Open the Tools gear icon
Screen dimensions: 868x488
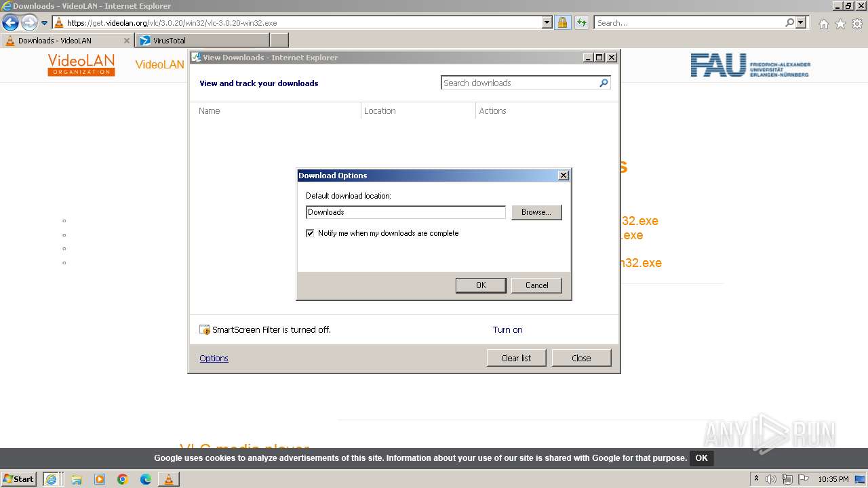tap(857, 24)
